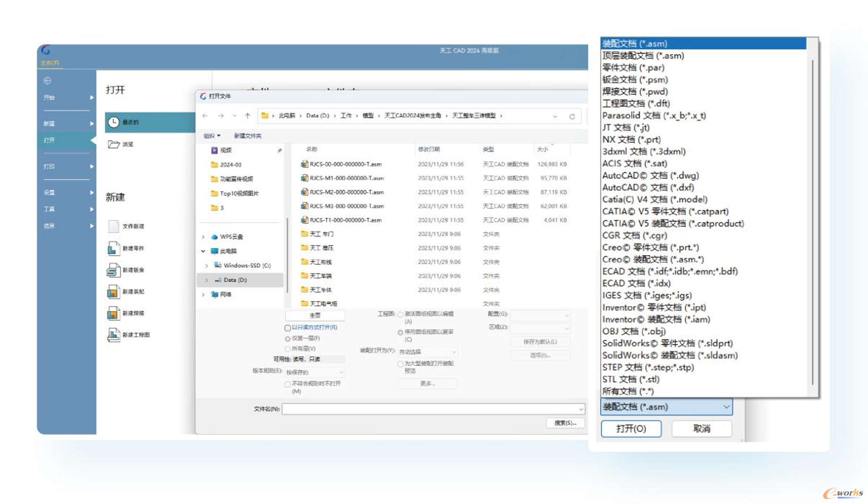Choose 所有文档 (*.*) in the type list

pos(703,391)
